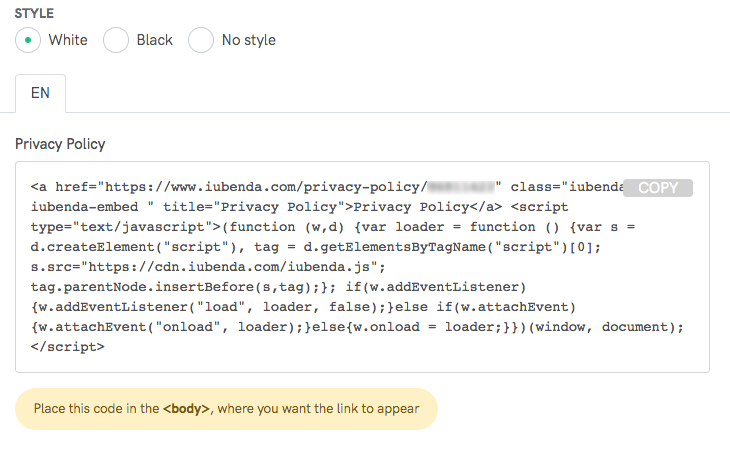Click the yellow body placement hint
Screen dimensions: 730x461
(x=226, y=409)
